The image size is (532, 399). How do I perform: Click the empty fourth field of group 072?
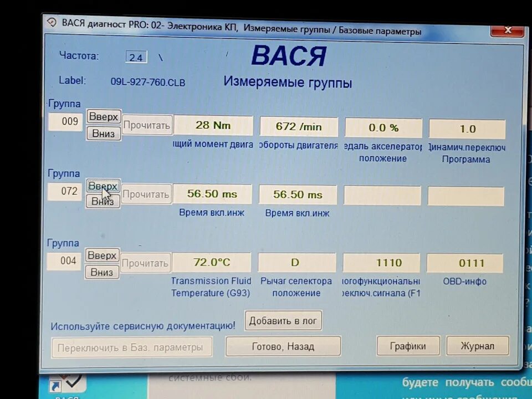point(466,196)
